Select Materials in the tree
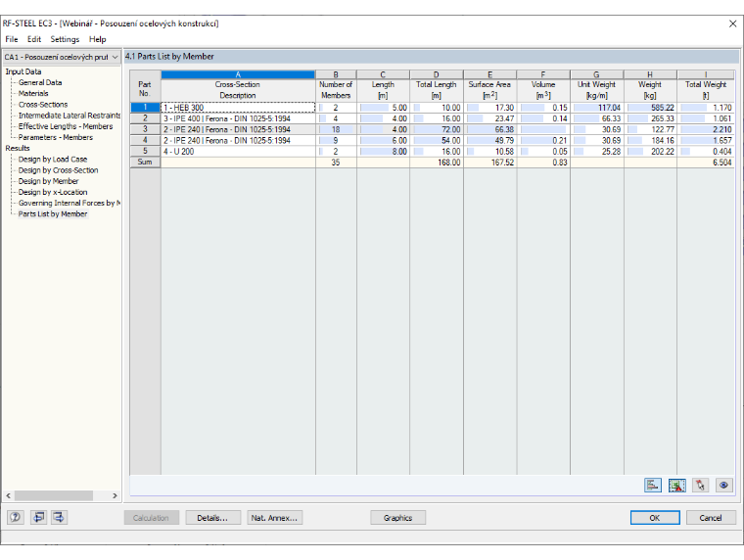Image resolution: width=744 pixels, height=560 pixels. (33, 93)
